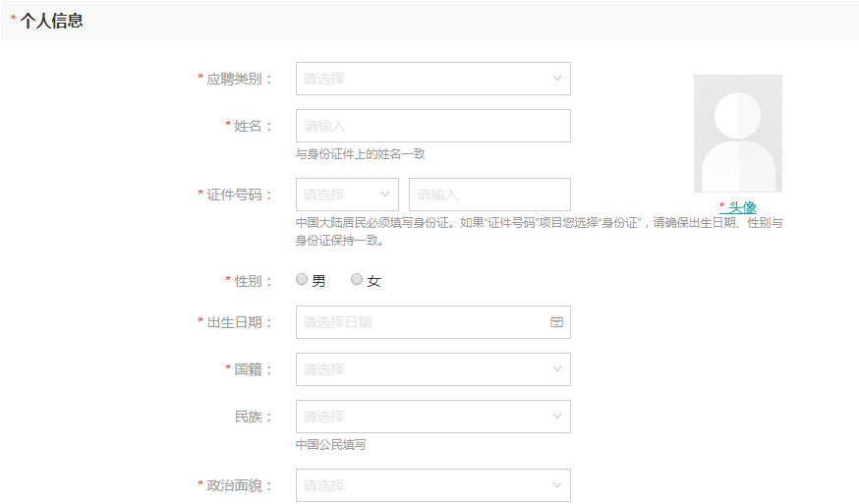The height and width of the screenshot is (504, 859).
Task: Expand the 国籍 dropdown
Action: 432,369
